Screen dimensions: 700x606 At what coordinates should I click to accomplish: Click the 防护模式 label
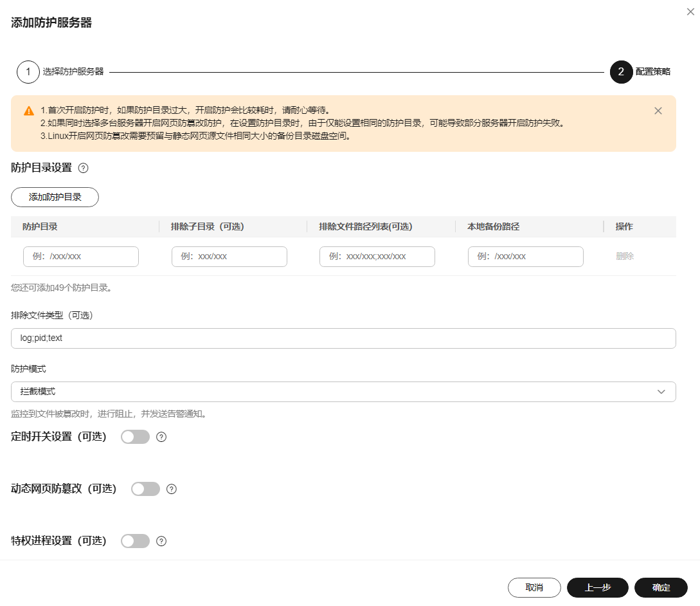pos(28,369)
